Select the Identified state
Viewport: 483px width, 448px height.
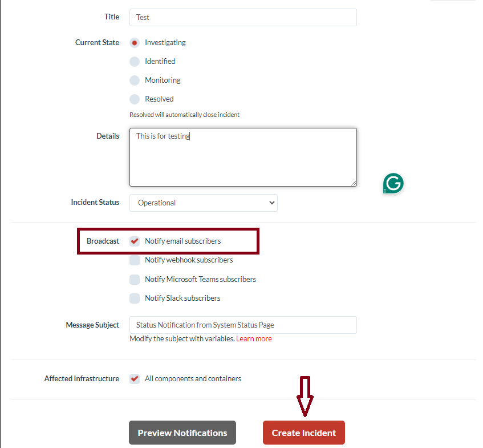point(134,61)
